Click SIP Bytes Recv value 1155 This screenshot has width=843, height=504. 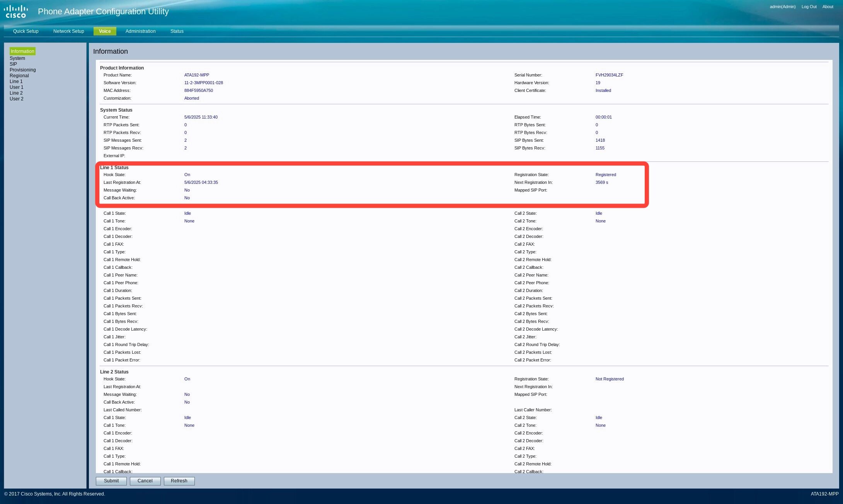click(x=600, y=148)
